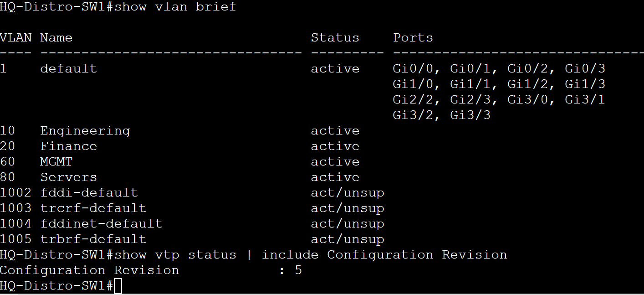The width and height of the screenshot is (644, 295).
Task: Click the Gi0/0 port entry
Action: (414, 69)
